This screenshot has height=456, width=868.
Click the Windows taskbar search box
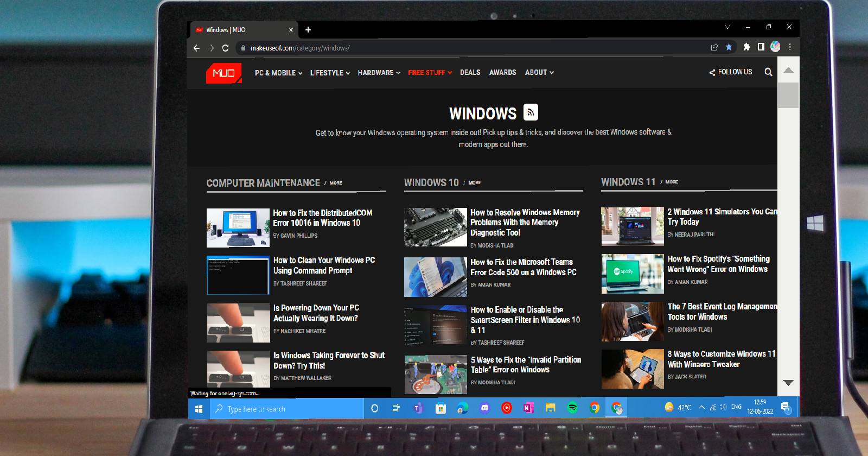pos(288,409)
